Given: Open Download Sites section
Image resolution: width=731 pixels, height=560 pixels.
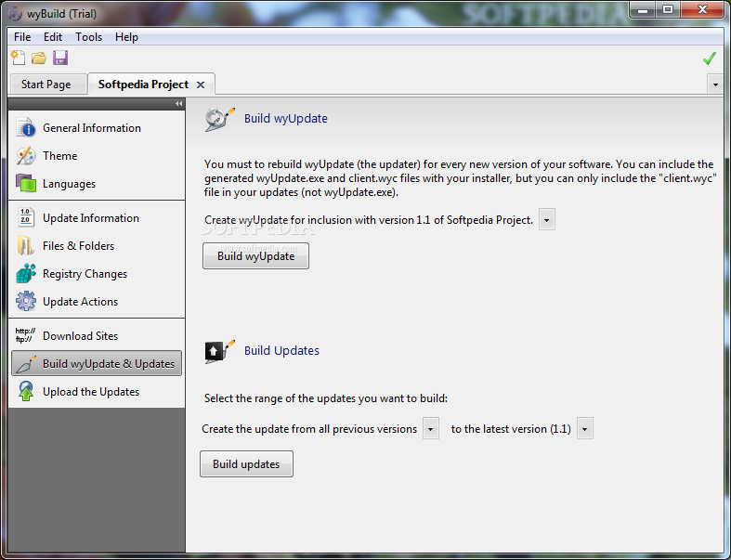Looking at the screenshot, I should 97,335.
